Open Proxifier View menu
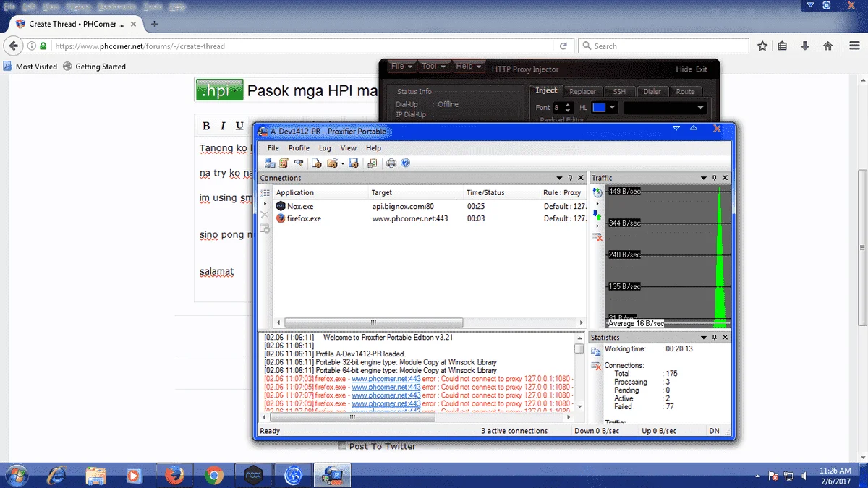 (x=349, y=148)
